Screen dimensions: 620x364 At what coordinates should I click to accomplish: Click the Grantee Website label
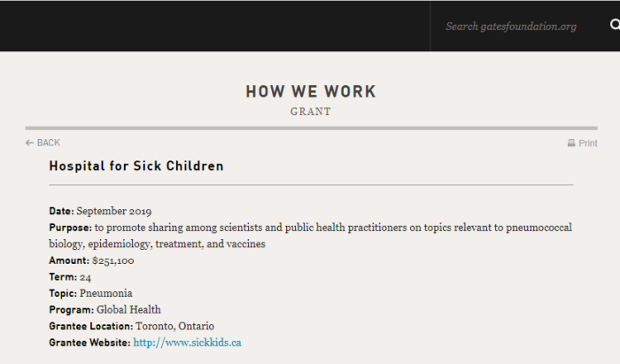point(89,342)
